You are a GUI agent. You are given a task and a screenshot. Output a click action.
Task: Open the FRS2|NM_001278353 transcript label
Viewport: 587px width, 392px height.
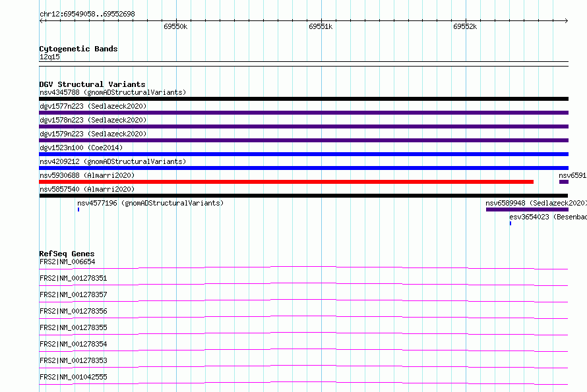73,360
